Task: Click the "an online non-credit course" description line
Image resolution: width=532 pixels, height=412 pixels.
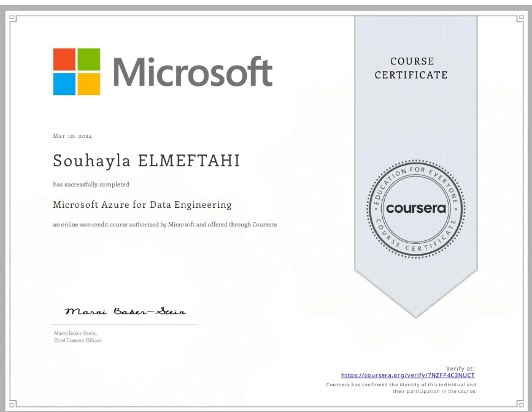Action: pos(165,224)
